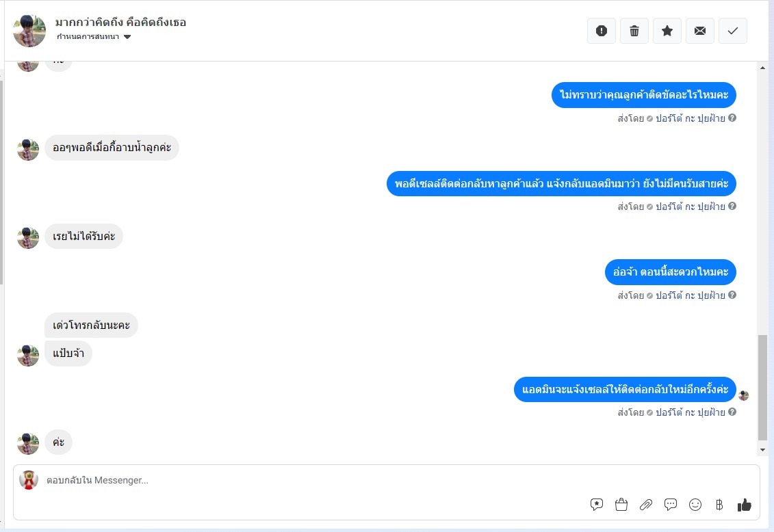Click the chat scrollbar thumb
The height and width of the screenshot is (532, 774).
[x=762, y=388]
